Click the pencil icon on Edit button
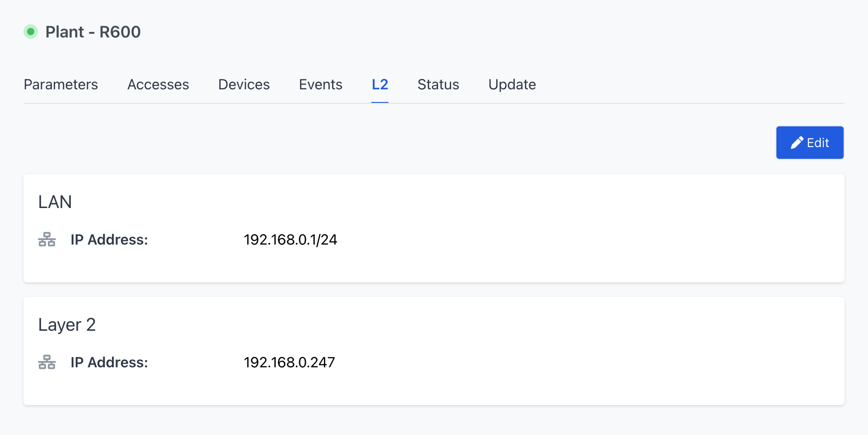Viewport: 868px width, 435px height. (x=797, y=143)
